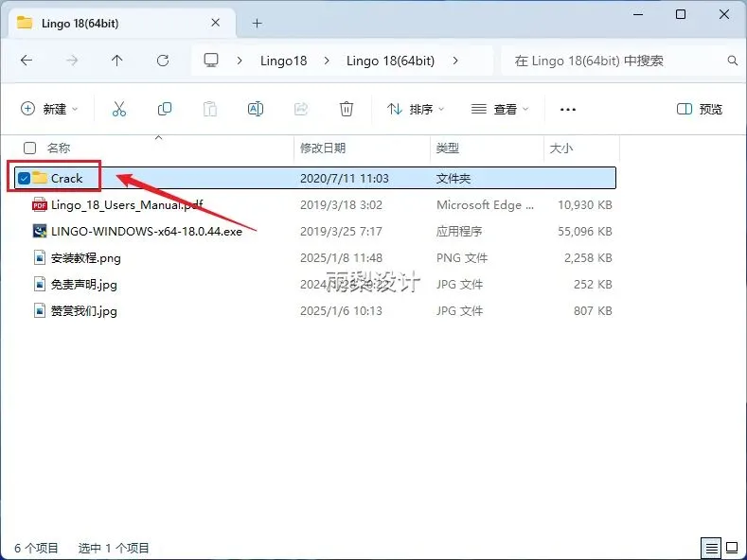
Task: Click the Microsoft Edge type cell
Action: (485, 204)
